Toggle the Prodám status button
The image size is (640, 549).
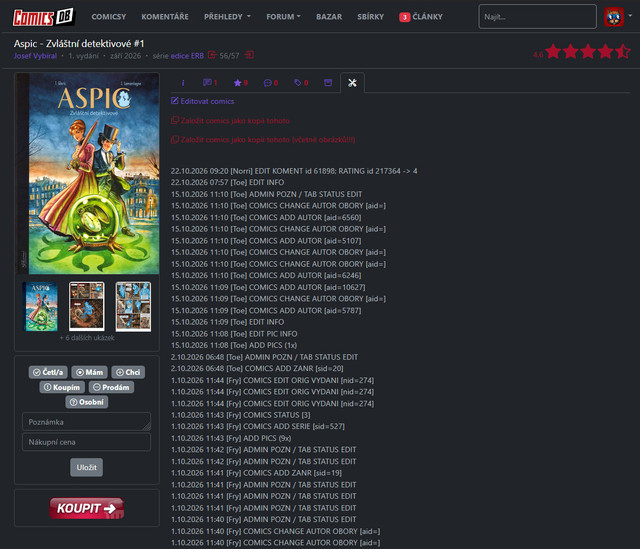(111, 387)
